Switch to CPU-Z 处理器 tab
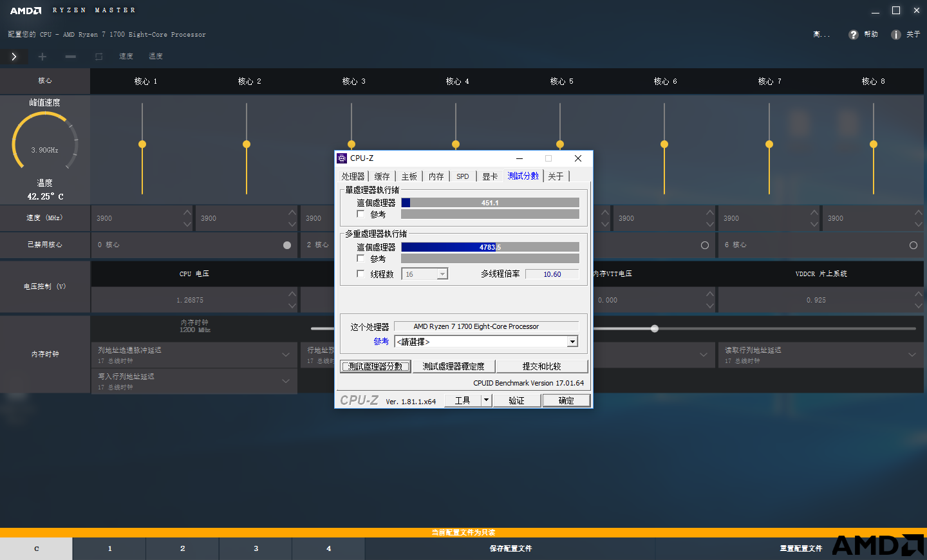The height and width of the screenshot is (560, 927). click(x=353, y=176)
